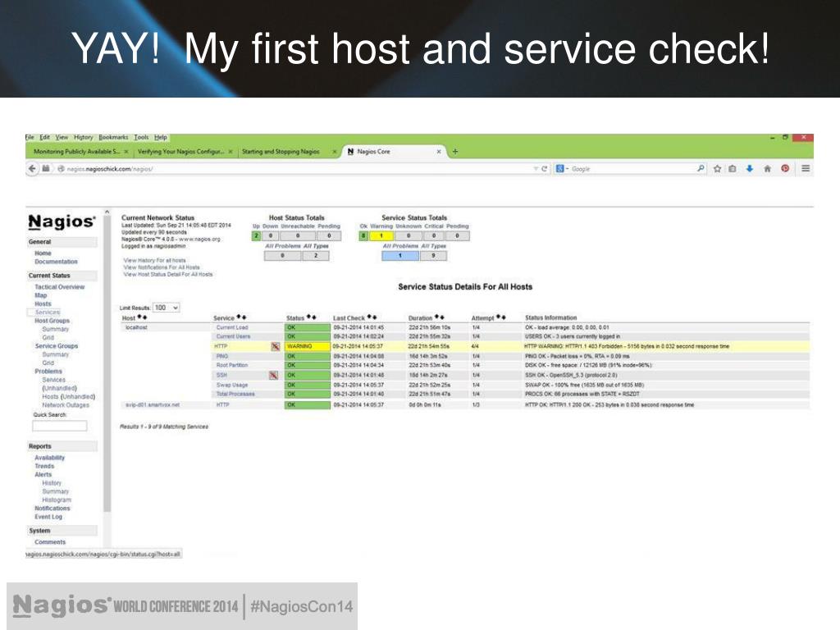The image size is (840, 630).
Task: Open the Event Log link
Action: click(x=48, y=517)
